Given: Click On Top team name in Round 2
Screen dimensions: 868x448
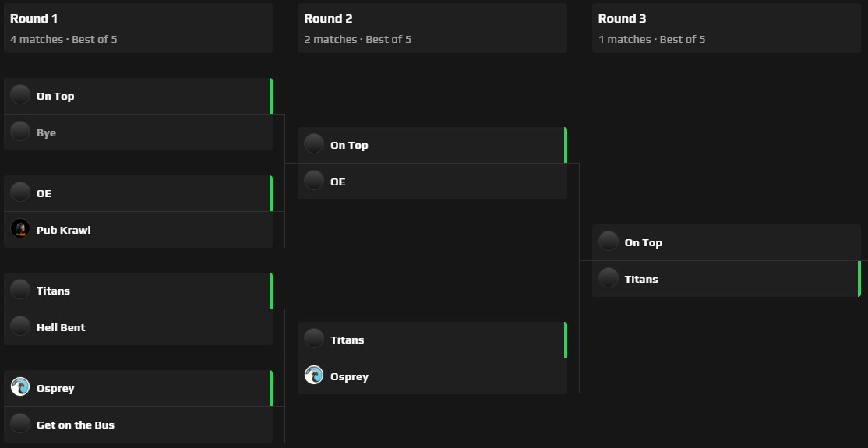Looking at the screenshot, I should pyautogui.click(x=349, y=145).
